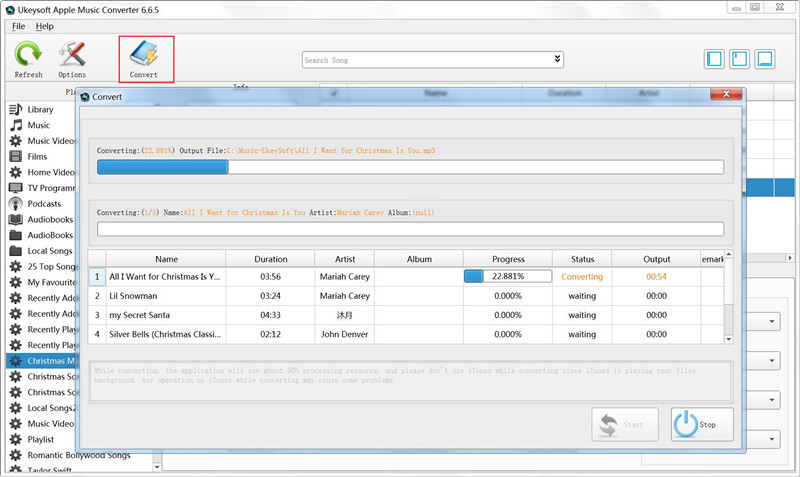
Task: Click the 04:33 duration cell
Action: pos(270,315)
